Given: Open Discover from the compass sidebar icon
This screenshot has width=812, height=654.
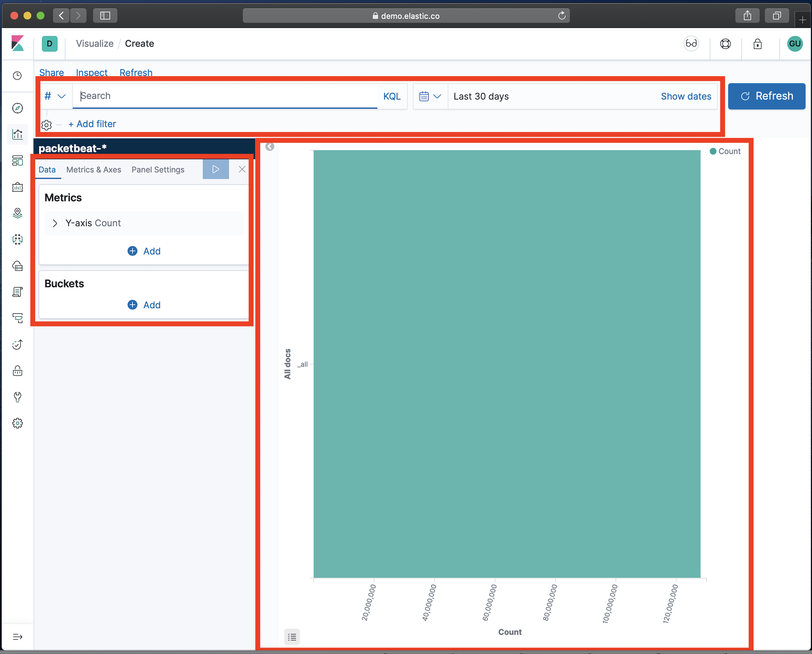Looking at the screenshot, I should pyautogui.click(x=17, y=108).
